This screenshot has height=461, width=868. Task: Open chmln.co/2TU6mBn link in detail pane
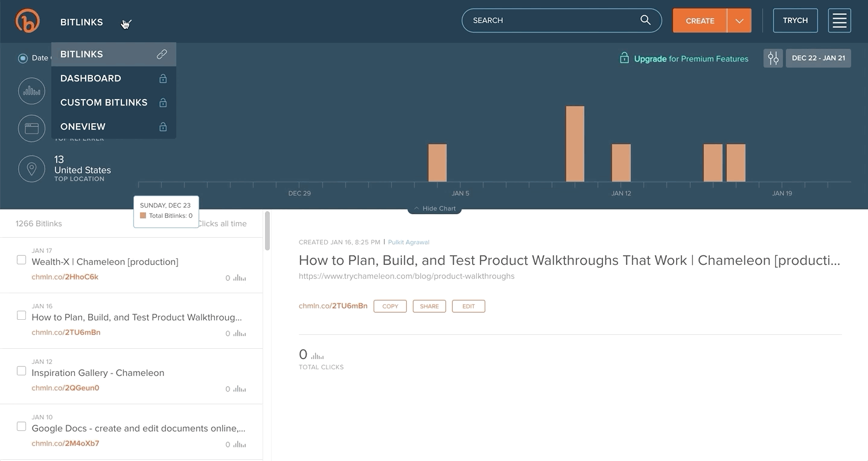333,306
